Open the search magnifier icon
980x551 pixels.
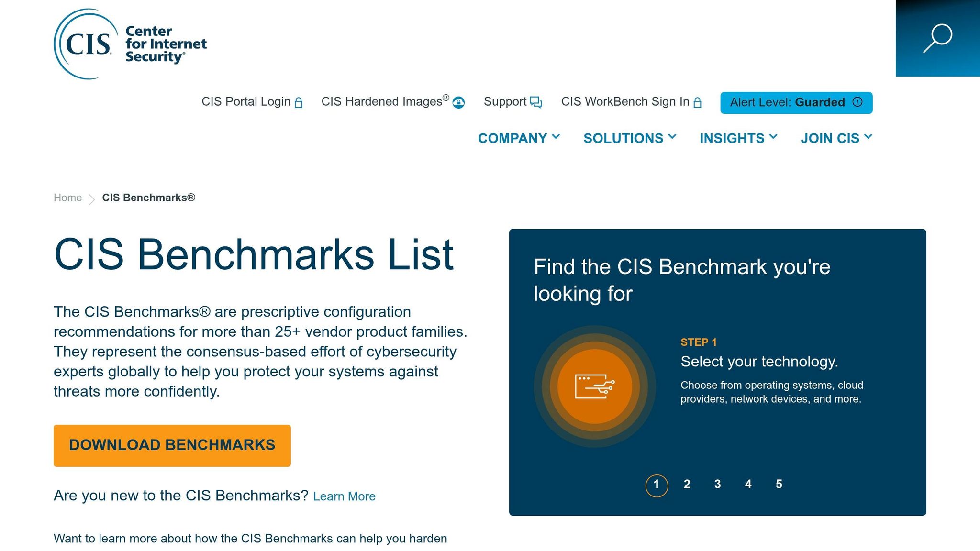coord(937,38)
